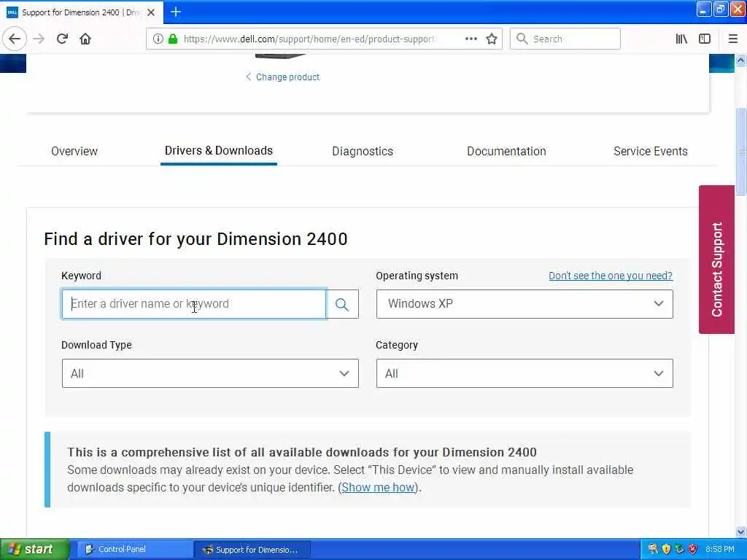Click the first system tray icon
This screenshot has width=747, height=560.
pyautogui.click(x=653, y=549)
